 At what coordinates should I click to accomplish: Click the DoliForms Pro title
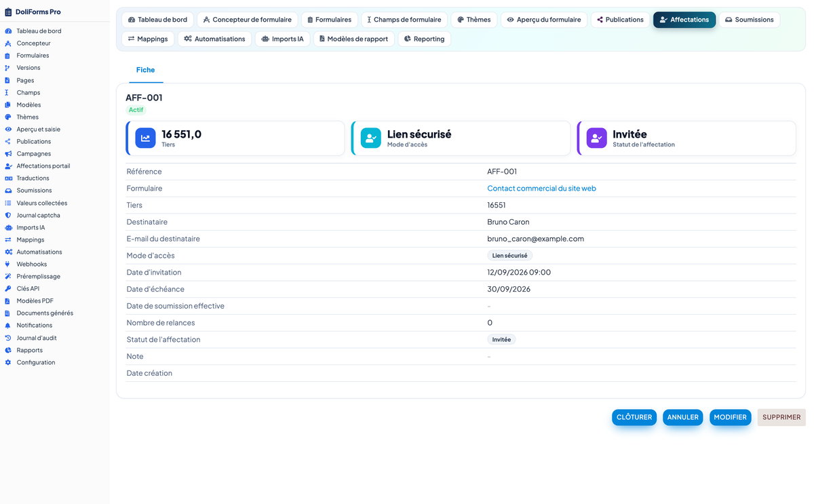pos(38,12)
